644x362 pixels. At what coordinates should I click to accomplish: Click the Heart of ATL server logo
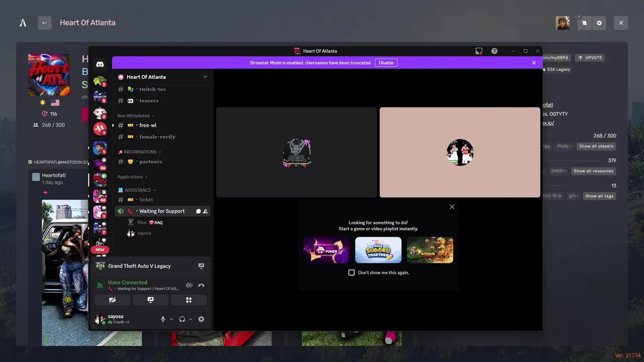pos(49,74)
